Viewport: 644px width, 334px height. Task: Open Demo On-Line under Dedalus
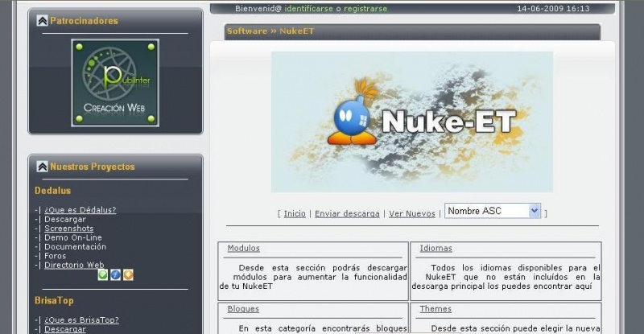[x=72, y=237]
